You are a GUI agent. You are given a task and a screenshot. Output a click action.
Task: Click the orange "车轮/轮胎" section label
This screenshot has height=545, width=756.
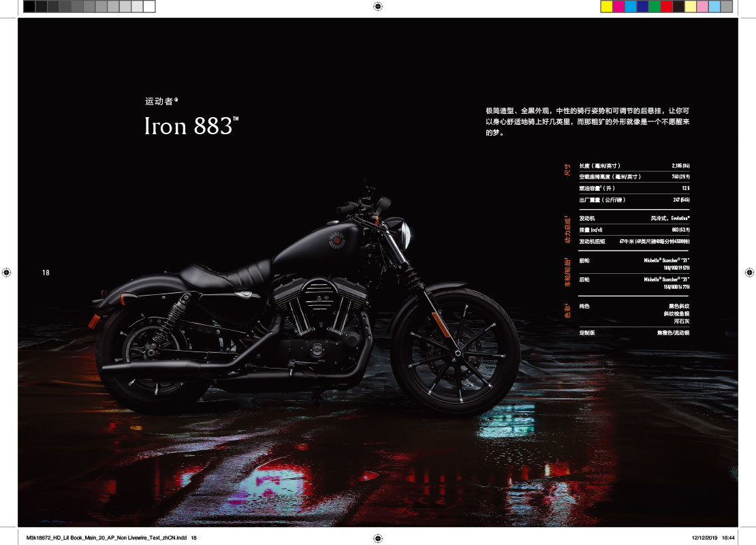[x=567, y=272]
